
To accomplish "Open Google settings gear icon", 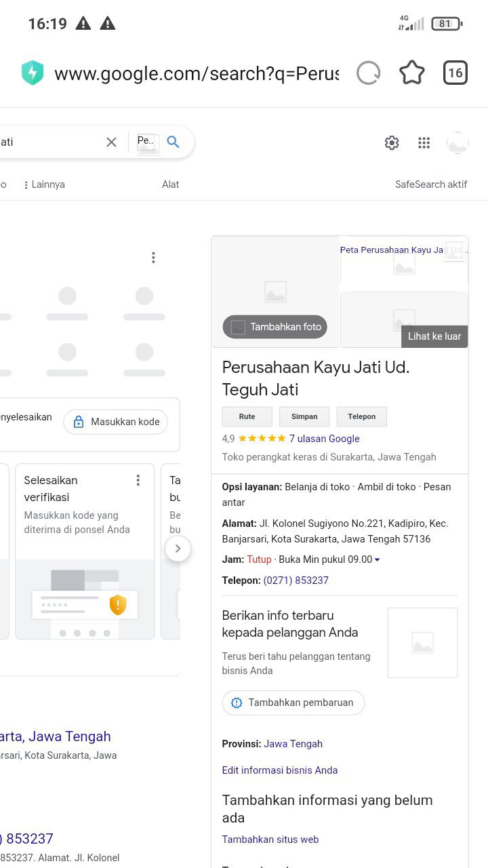I will tap(392, 142).
